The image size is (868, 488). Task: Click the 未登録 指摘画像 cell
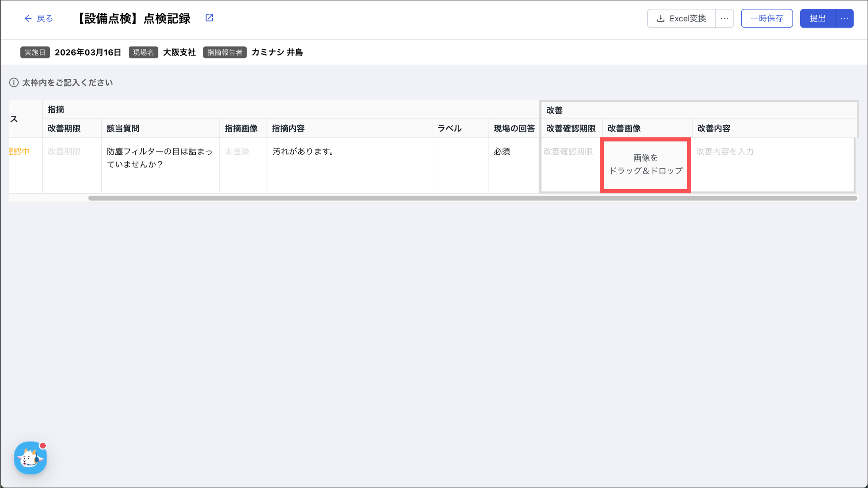237,152
